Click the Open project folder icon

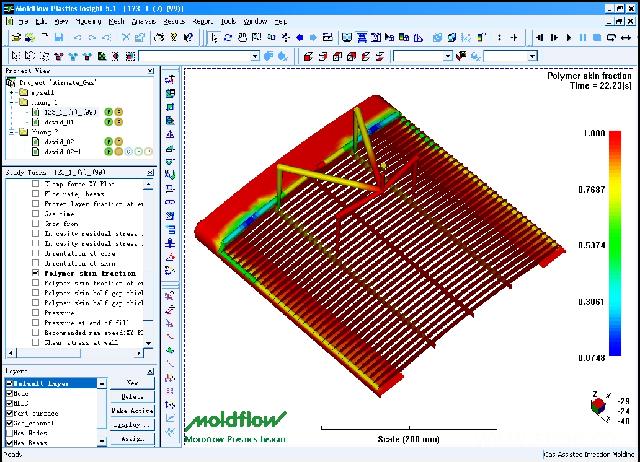pos(16,38)
